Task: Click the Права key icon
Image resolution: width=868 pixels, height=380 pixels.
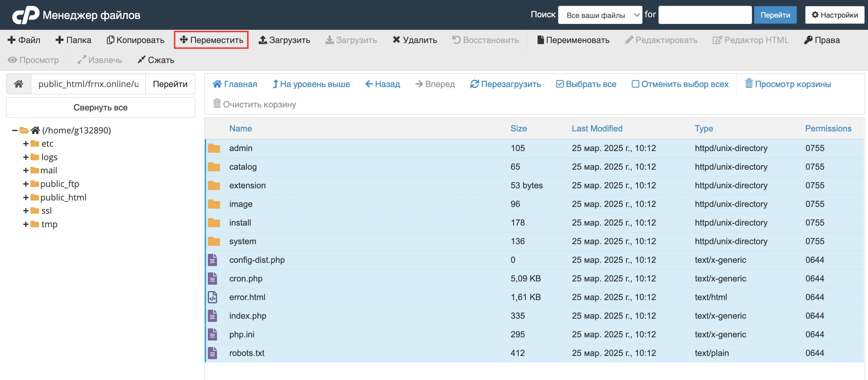Action: 808,40
